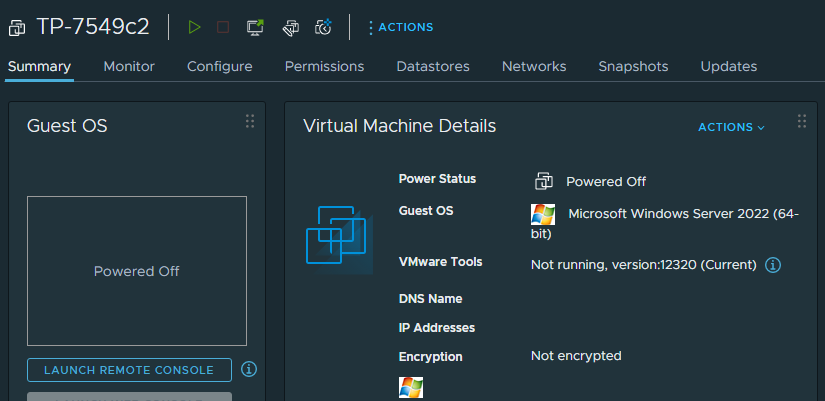Open the Networks tab
The image size is (825, 401).
534,67
